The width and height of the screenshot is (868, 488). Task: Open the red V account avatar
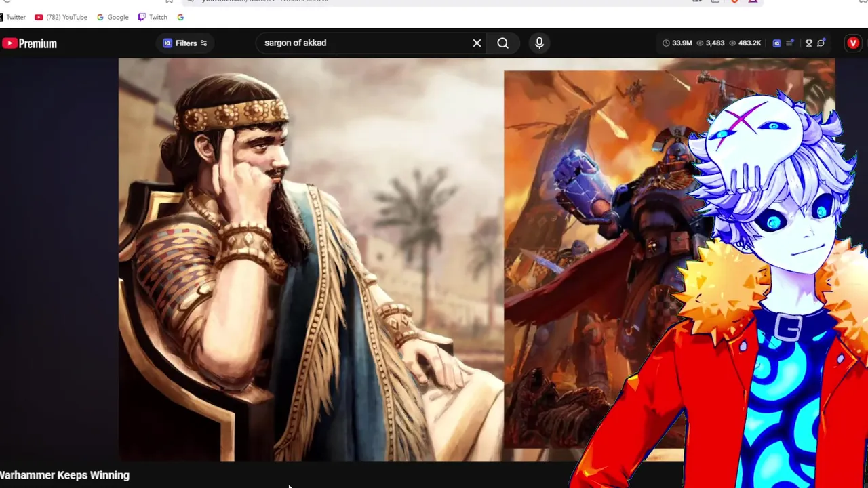tap(853, 43)
